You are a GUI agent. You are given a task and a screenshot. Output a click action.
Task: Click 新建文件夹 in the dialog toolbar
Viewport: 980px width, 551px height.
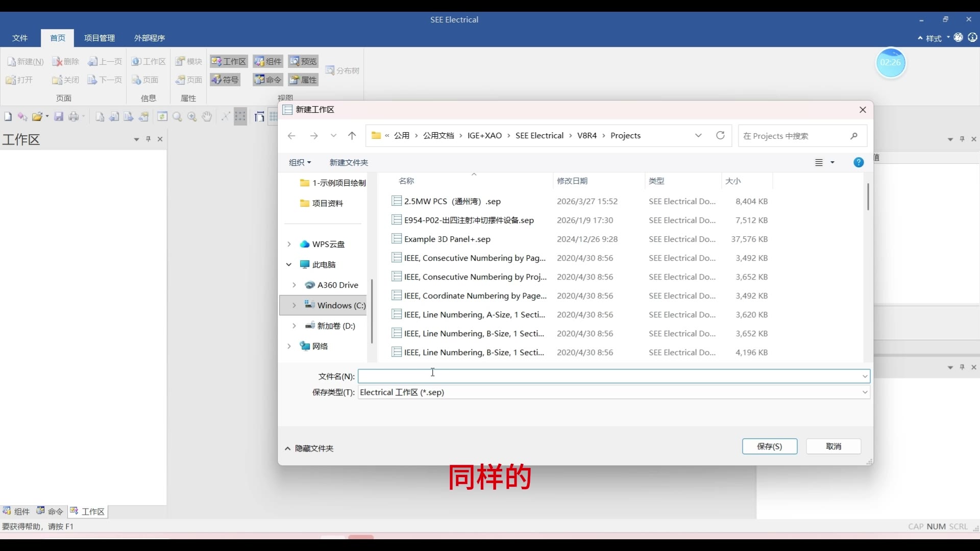pyautogui.click(x=349, y=162)
